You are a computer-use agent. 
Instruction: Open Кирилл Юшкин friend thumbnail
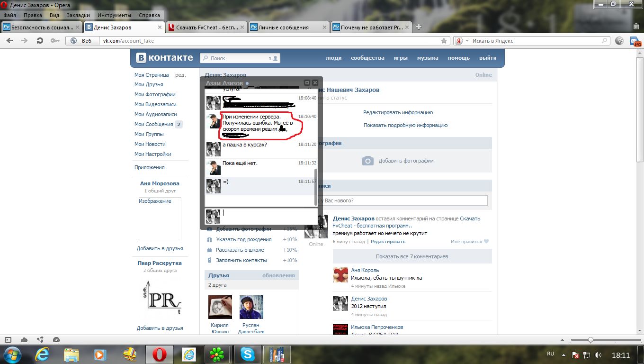pos(220,307)
